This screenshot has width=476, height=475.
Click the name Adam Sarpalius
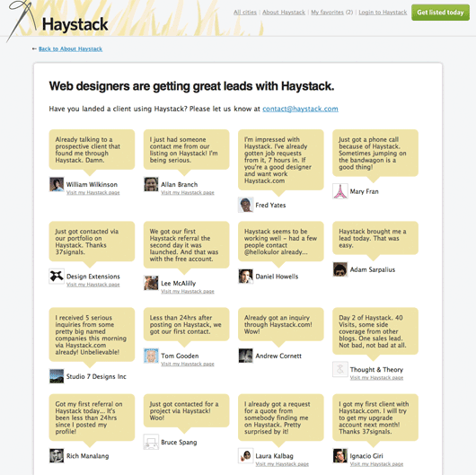point(373,269)
